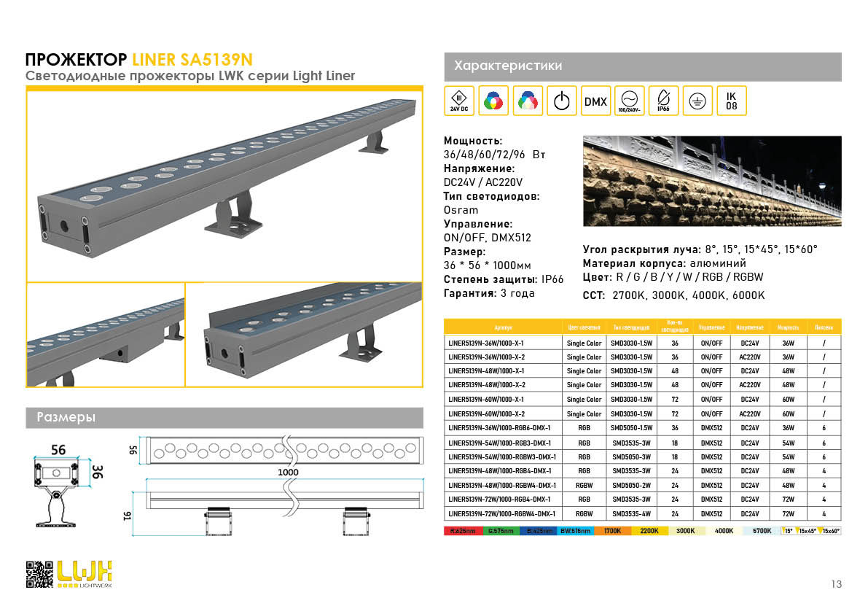
Task: Click the IK 08 impact rating icon
Action: [x=731, y=101]
